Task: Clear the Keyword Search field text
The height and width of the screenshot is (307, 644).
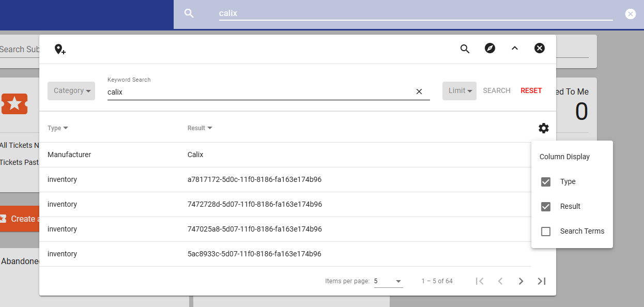Action: pos(419,91)
